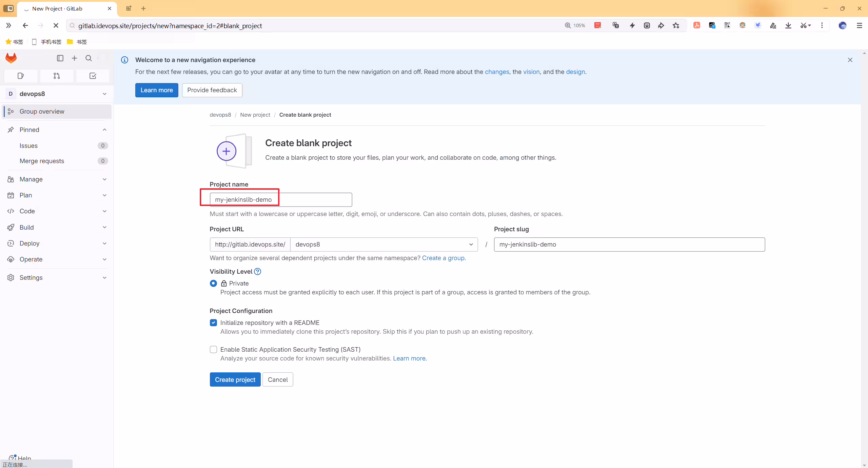Viewport: 868px width, 468px height.
Task: Open pinned Issues item
Action: [57, 146]
